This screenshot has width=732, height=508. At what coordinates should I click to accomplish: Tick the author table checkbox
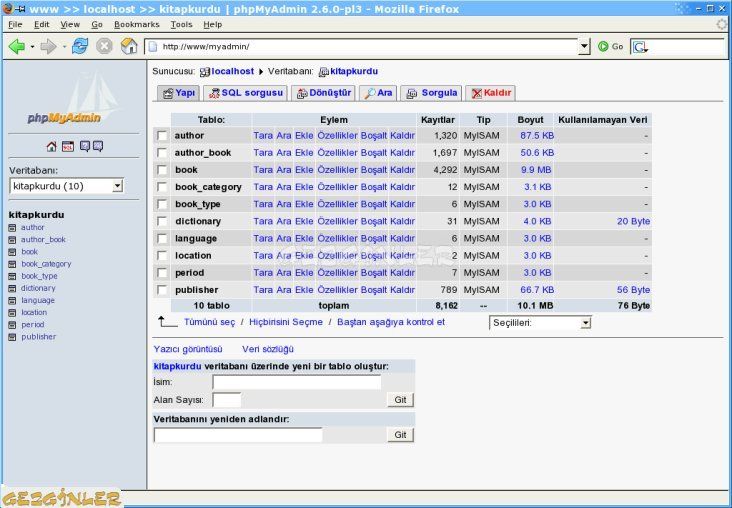162,136
